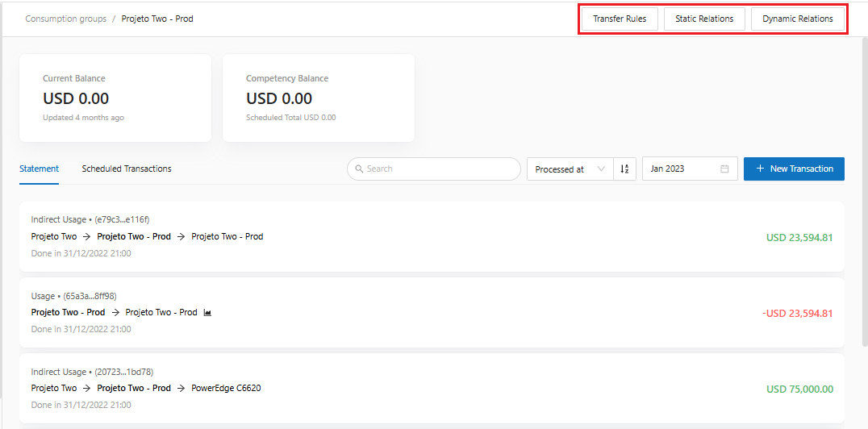This screenshot has height=429, width=868.
Task: Create a New Transaction
Action: click(794, 169)
